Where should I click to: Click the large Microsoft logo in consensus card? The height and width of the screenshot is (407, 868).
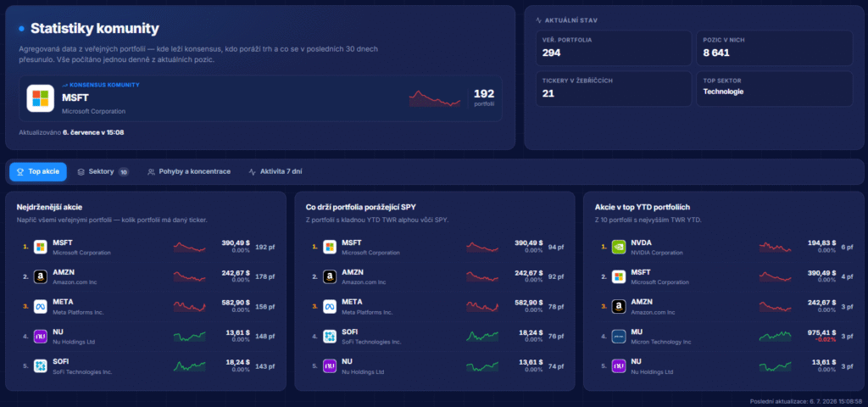[x=41, y=98]
